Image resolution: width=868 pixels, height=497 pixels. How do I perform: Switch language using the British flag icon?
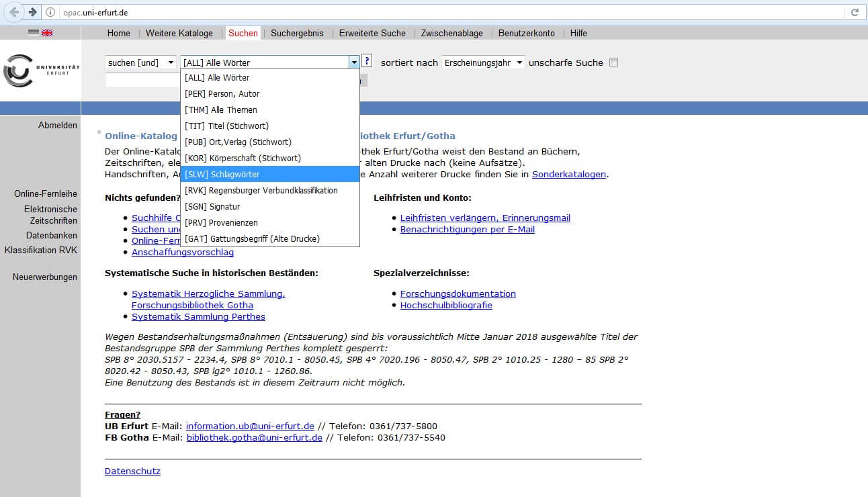[x=47, y=33]
